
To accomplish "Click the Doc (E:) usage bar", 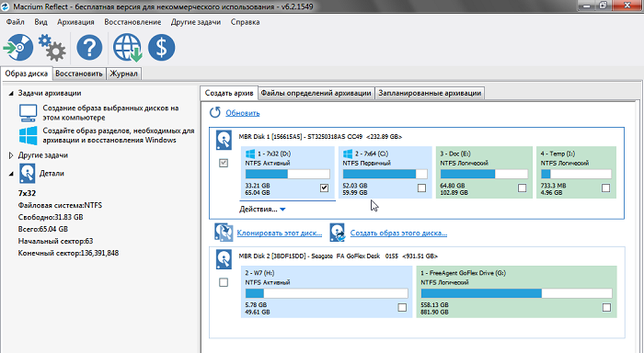I will pyautogui.click(x=484, y=174).
